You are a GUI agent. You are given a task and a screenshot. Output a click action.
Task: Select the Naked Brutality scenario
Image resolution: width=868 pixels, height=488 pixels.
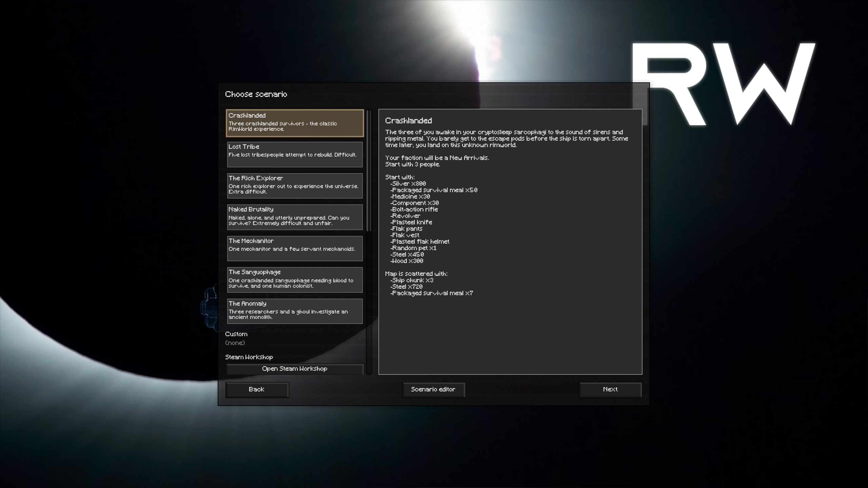(295, 217)
